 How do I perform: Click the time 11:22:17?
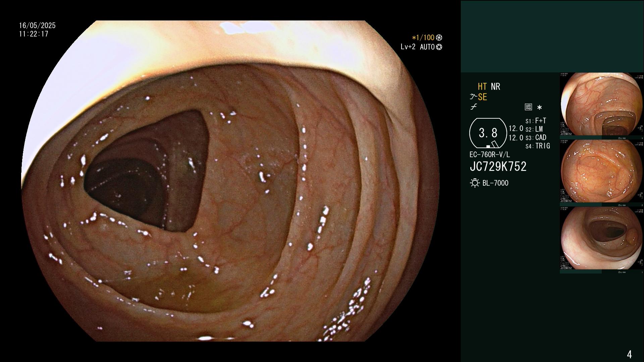34,34
